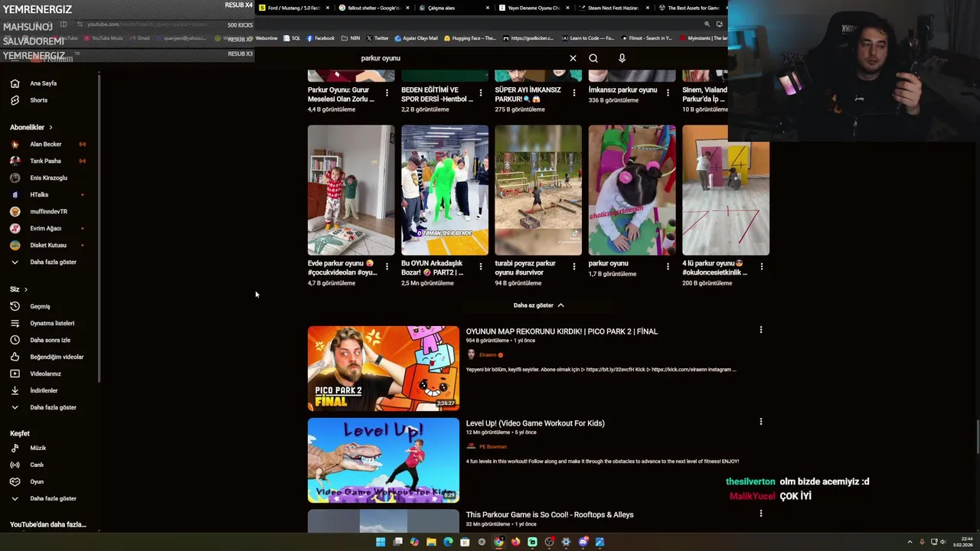Open turabi poyraz parkur short thumbnail

[x=538, y=190]
